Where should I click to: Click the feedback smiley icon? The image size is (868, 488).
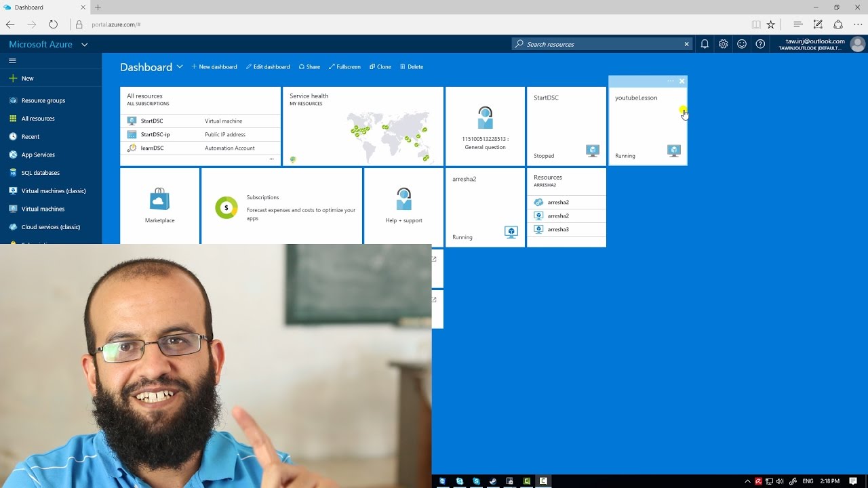[742, 44]
